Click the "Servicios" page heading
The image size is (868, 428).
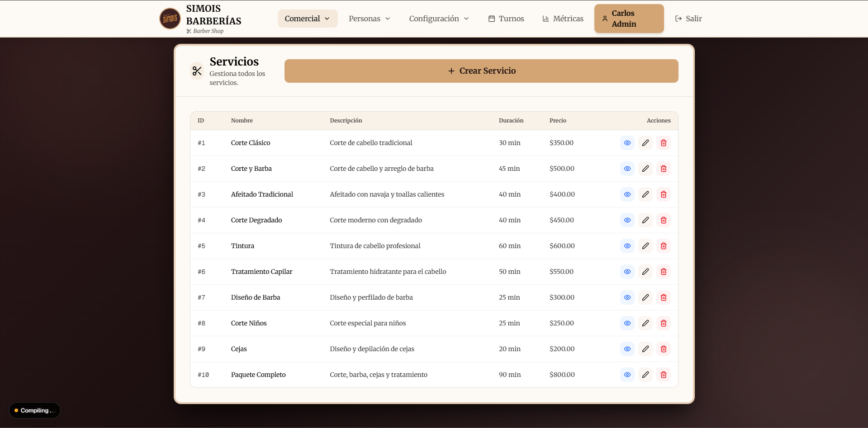coord(234,61)
